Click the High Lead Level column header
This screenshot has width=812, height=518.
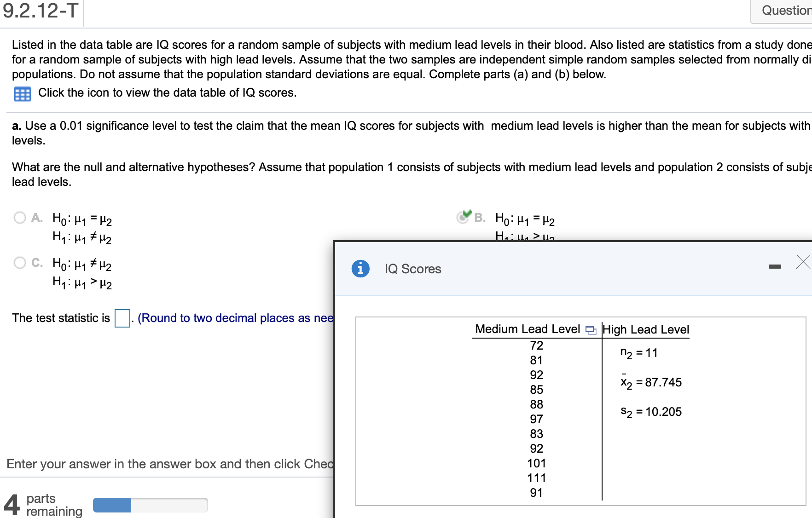point(646,329)
